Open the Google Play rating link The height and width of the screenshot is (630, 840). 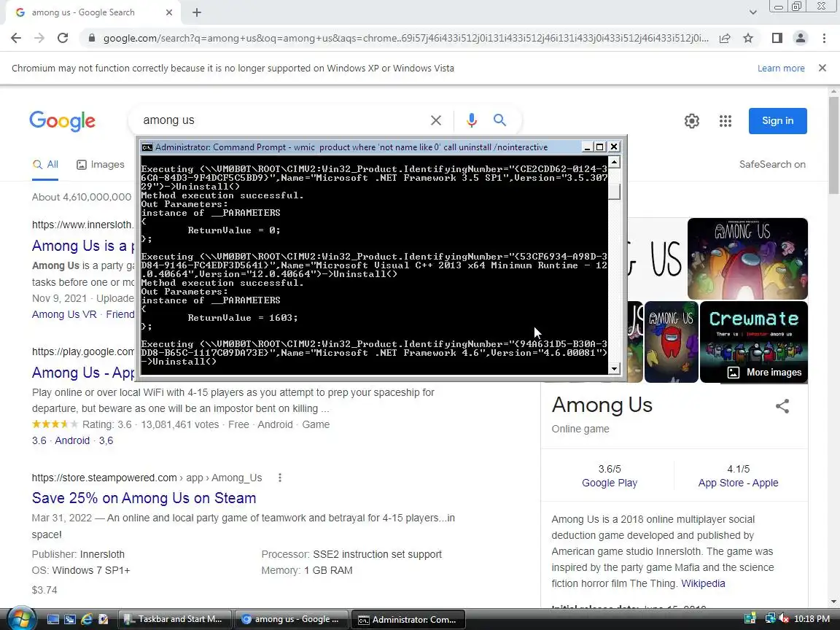610,483
